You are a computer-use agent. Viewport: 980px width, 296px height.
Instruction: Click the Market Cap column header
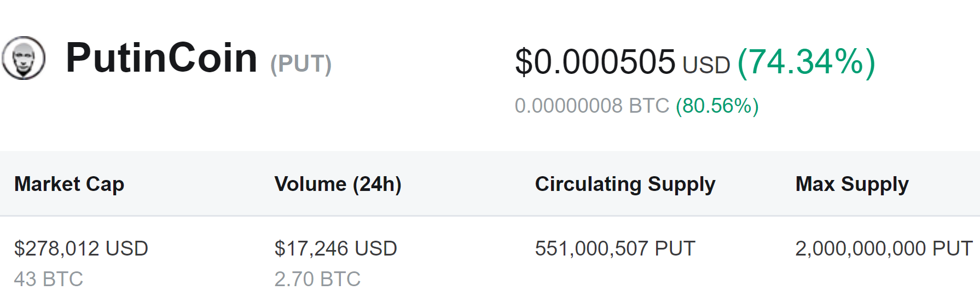[69, 184]
